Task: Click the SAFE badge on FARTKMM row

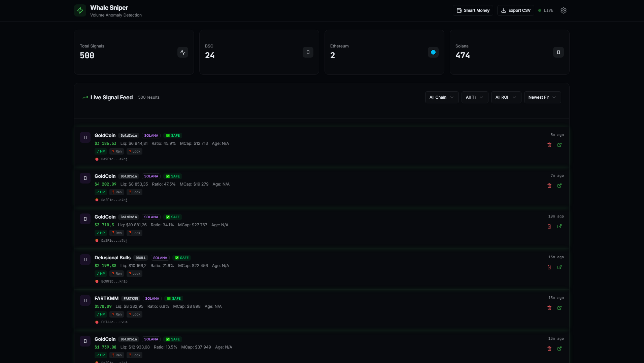Action: [174, 299]
